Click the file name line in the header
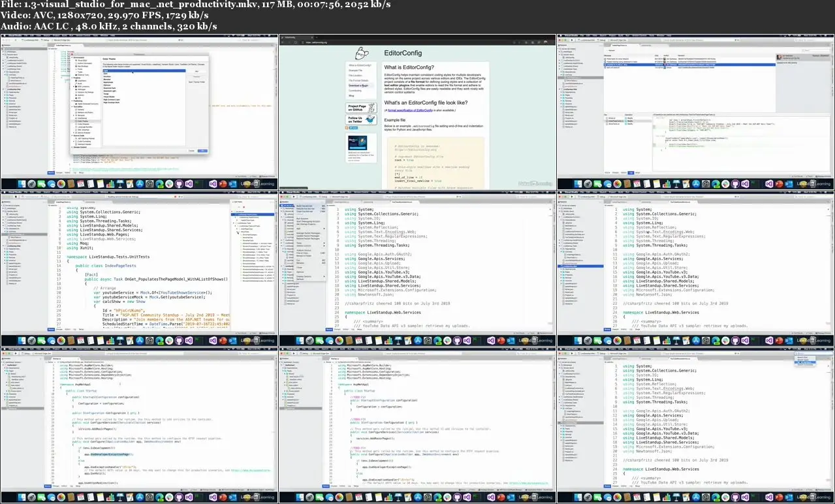Image resolution: width=835 pixels, height=504 pixels. pyautogui.click(x=196, y=5)
